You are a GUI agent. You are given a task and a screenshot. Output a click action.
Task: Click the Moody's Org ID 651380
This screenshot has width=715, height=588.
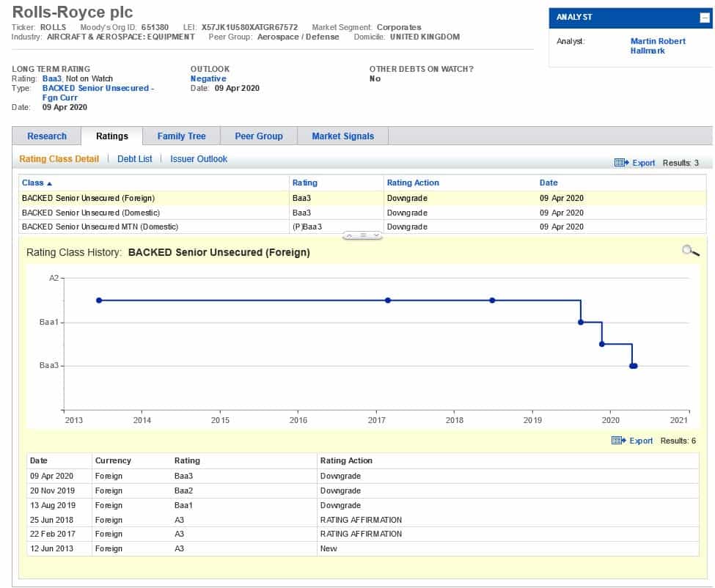click(x=155, y=27)
